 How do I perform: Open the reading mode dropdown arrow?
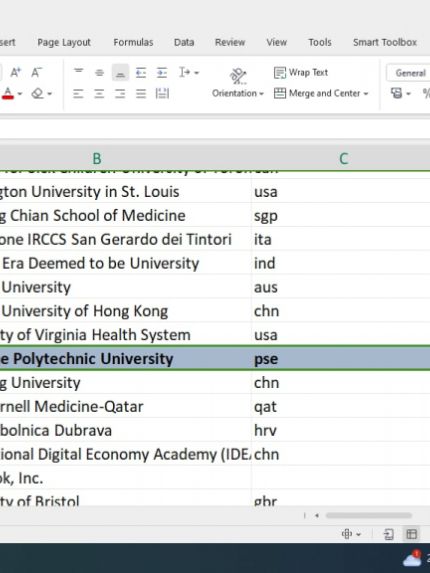[x=359, y=535]
